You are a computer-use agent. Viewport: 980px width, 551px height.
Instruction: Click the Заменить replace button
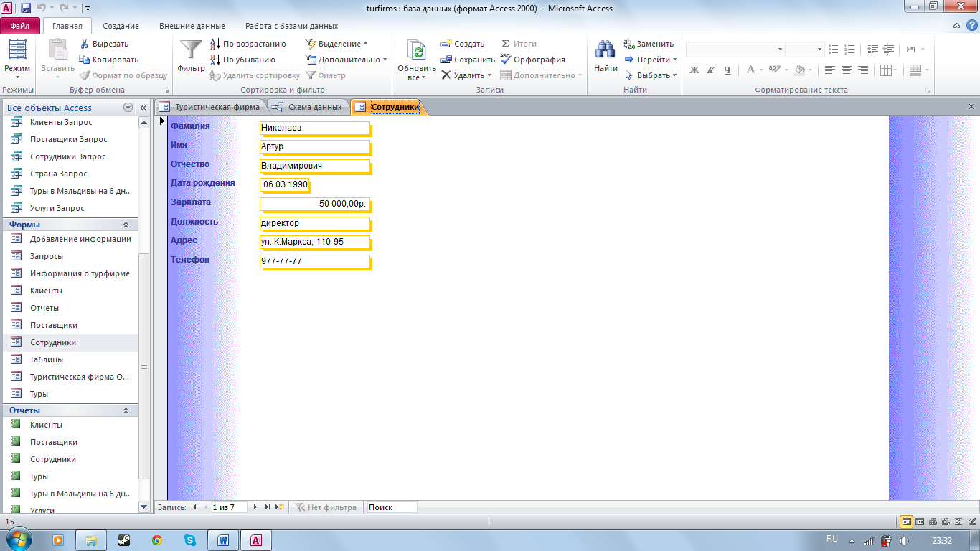pyautogui.click(x=649, y=44)
